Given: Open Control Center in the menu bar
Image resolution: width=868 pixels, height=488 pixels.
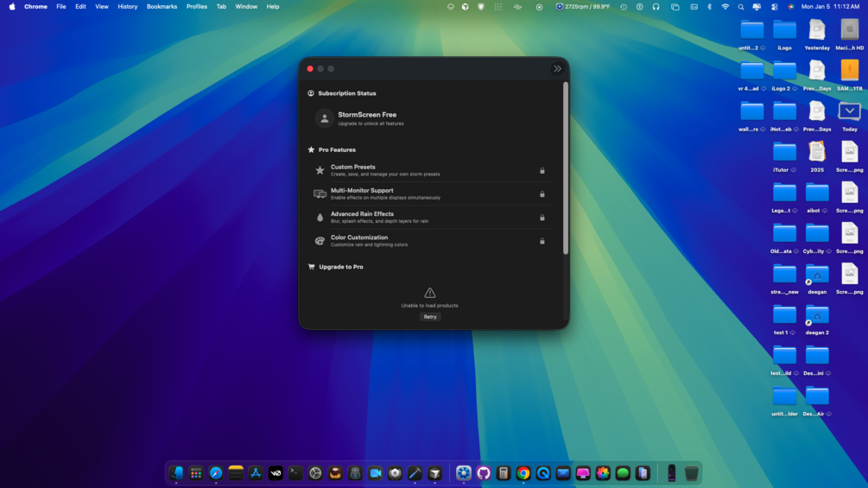Looking at the screenshot, I should (x=774, y=7).
